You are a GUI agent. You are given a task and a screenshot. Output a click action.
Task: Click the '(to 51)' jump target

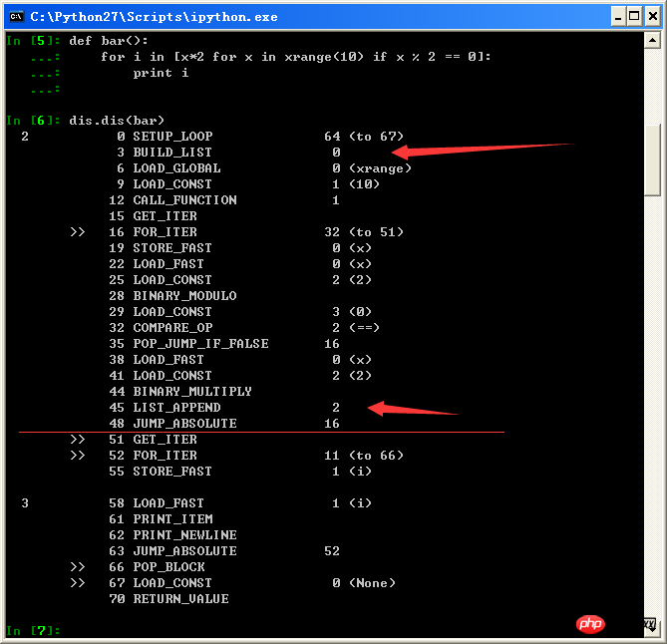[x=376, y=232]
